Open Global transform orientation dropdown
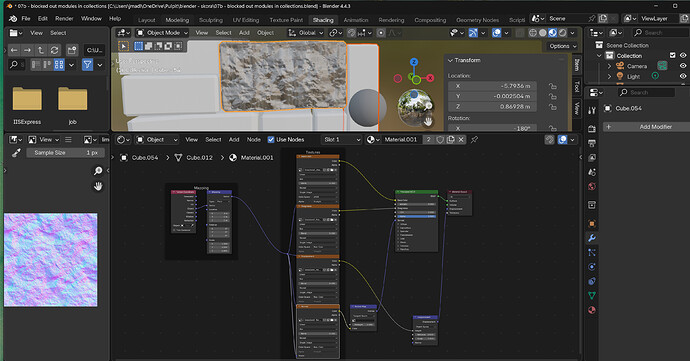The image size is (690, 361). [306, 33]
